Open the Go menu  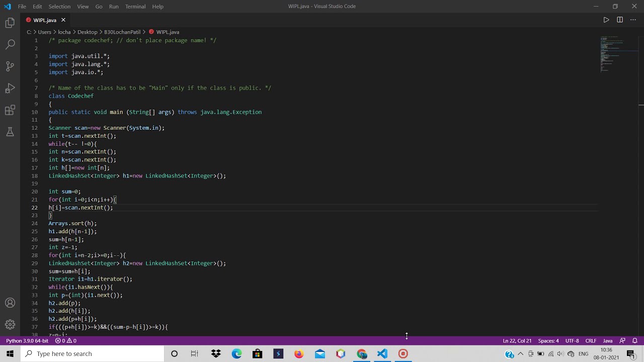pos(99,7)
